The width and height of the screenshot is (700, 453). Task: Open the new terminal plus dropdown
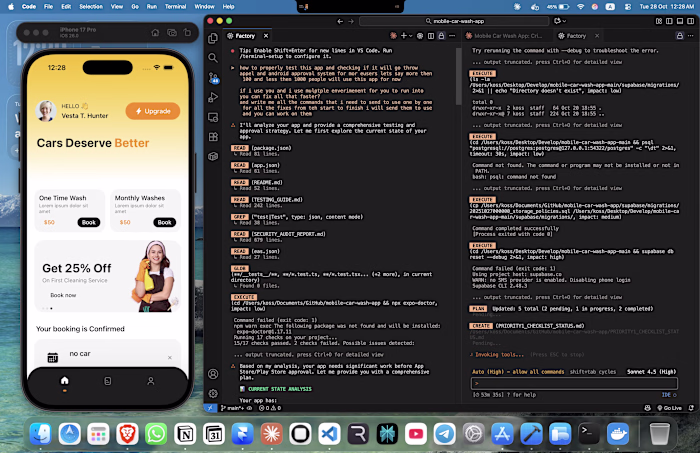pyautogui.click(x=406, y=36)
